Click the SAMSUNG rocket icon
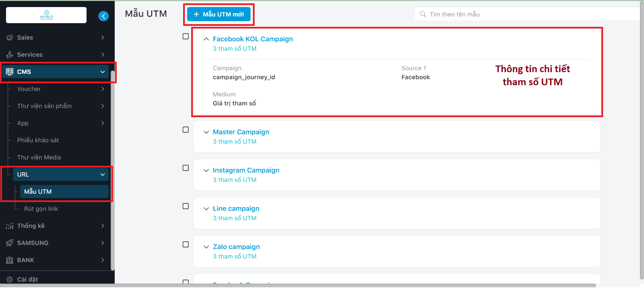The height and width of the screenshot is (292, 644). pos(10,243)
